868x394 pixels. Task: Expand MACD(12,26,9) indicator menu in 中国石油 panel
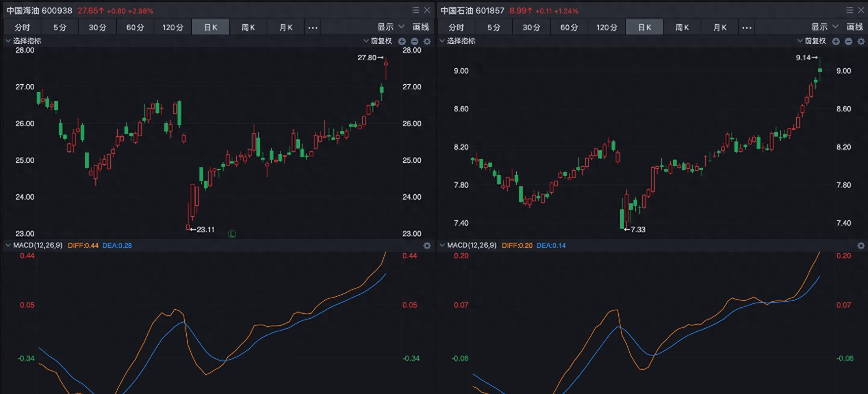click(x=468, y=245)
